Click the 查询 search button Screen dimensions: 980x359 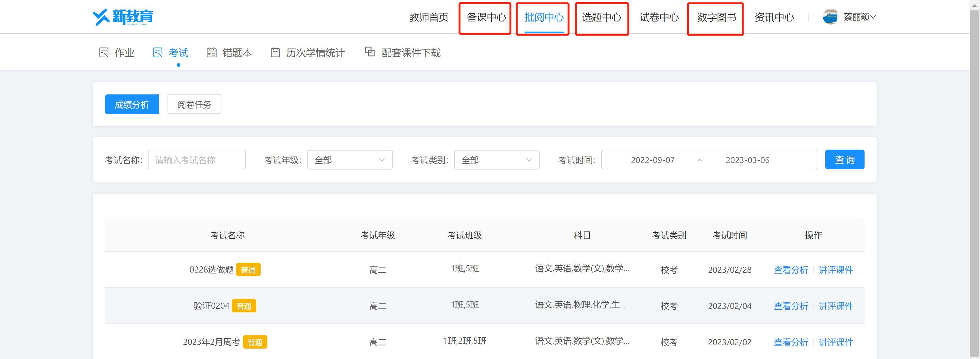coord(845,159)
